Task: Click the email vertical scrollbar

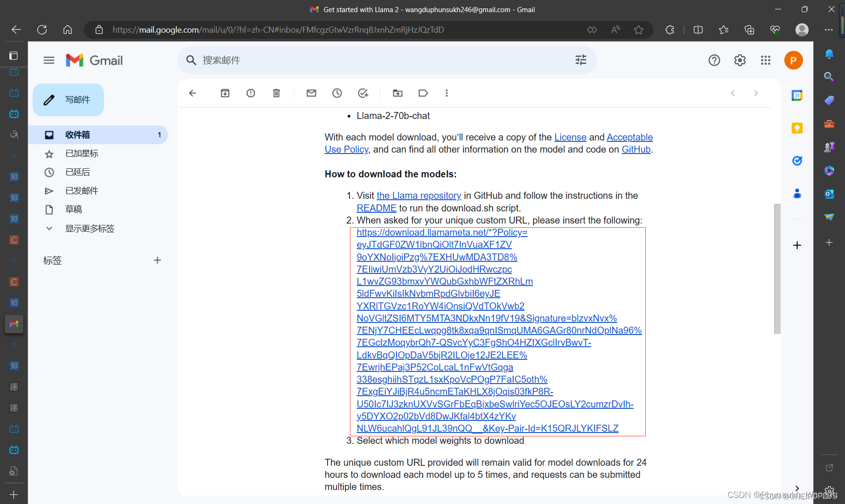Action: [x=777, y=268]
